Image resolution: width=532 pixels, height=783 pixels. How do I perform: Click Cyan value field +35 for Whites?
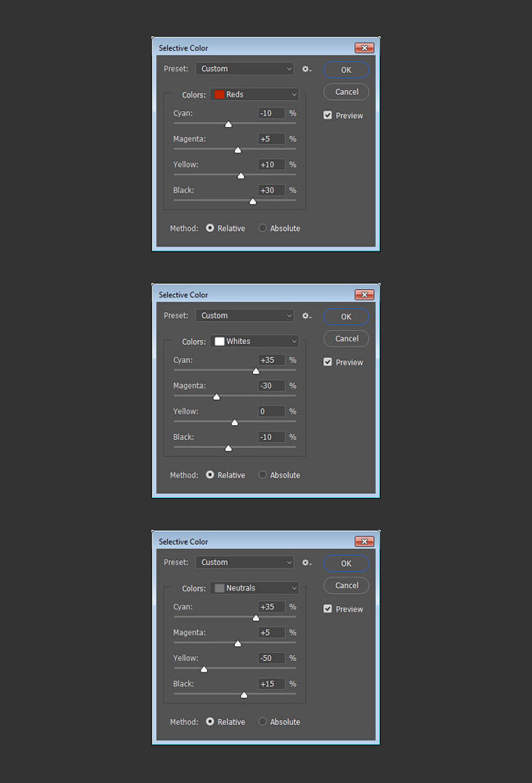tap(272, 360)
